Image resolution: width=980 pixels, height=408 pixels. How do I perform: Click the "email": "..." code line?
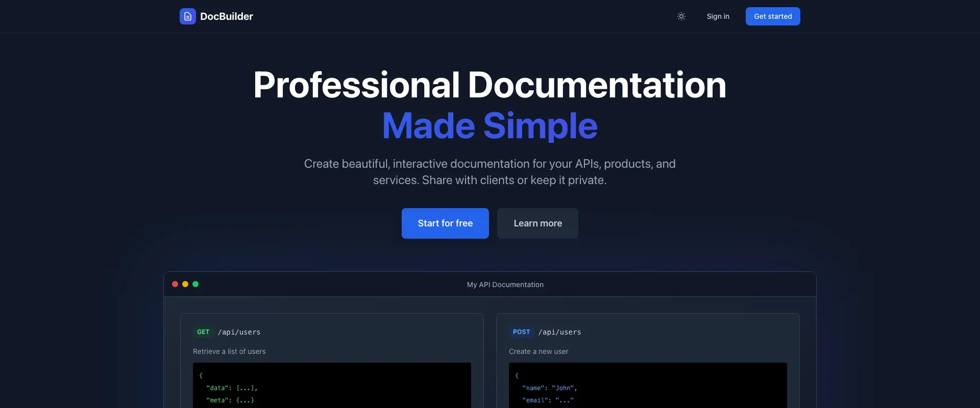click(548, 400)
